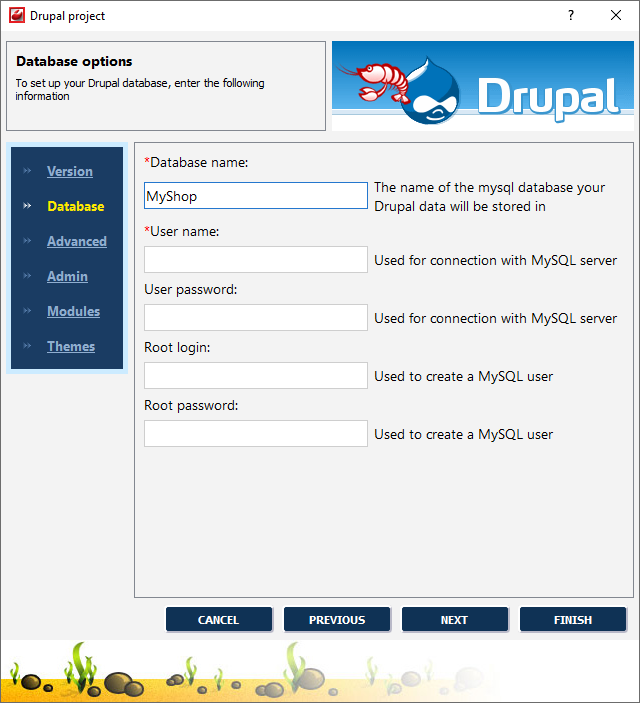Jump to the Modules step link
This screenshot has height=703, width=640.
click(74, 311)
